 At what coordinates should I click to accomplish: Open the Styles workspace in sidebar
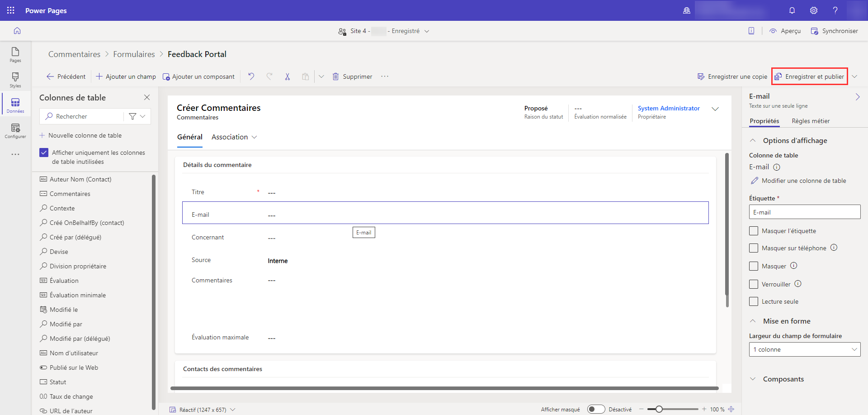(15, 80)
